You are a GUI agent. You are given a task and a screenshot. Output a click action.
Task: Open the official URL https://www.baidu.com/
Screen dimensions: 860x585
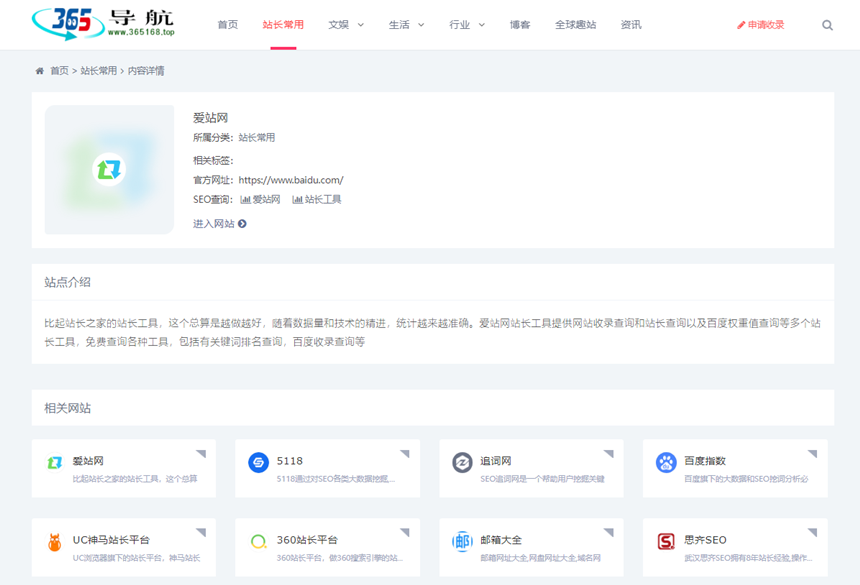click(291, 180)
